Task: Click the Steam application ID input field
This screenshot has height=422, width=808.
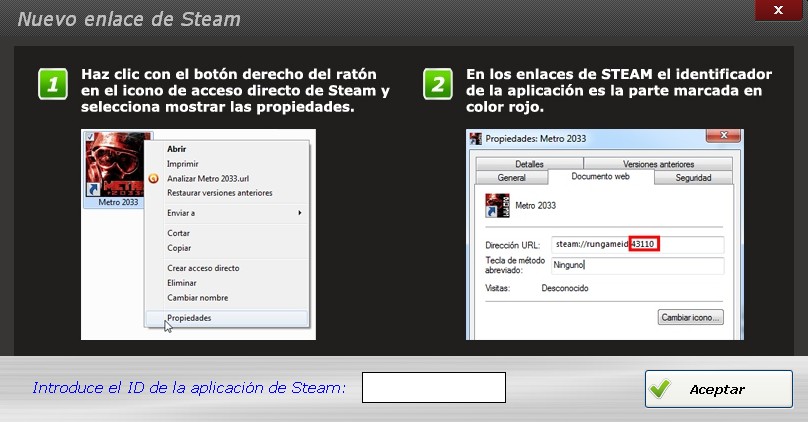Action: (434, 387)
